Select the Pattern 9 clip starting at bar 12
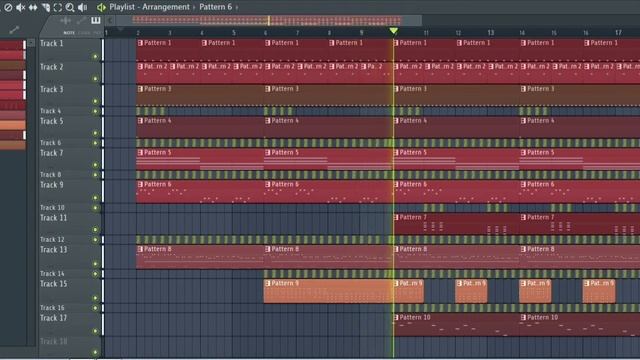This screenshot has width=640, height=360. (x=471, y=291)
